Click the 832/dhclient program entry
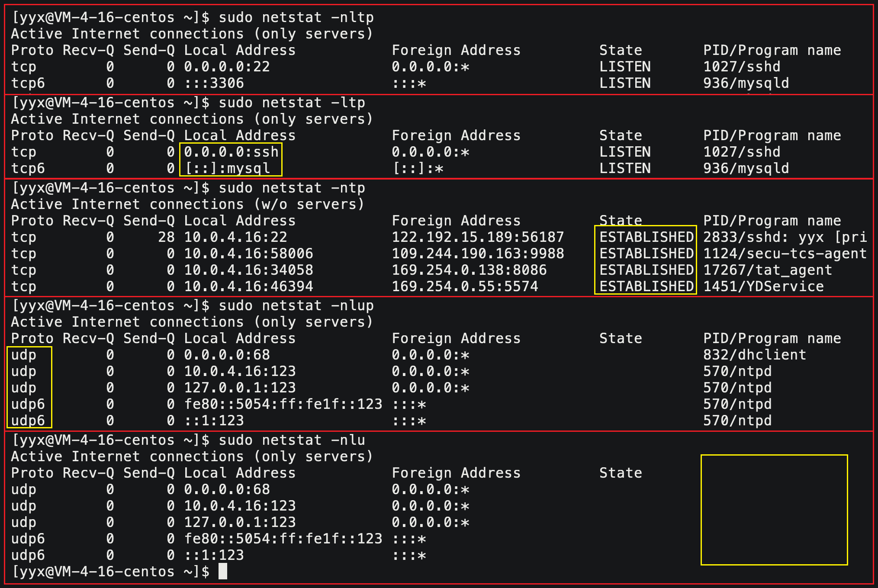This screenshot has height=588, width=878. tap(754, 355)
